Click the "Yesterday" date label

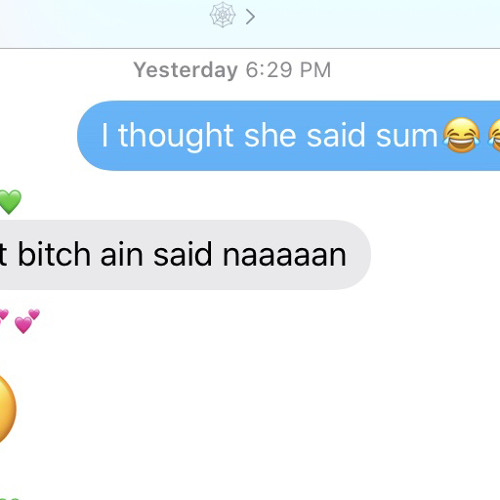(x=186, y=70)
